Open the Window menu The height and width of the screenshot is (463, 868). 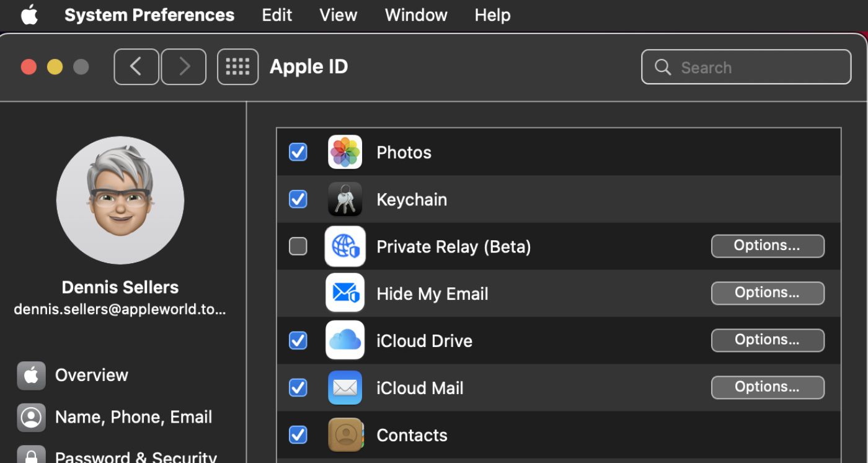coord(416,15)
